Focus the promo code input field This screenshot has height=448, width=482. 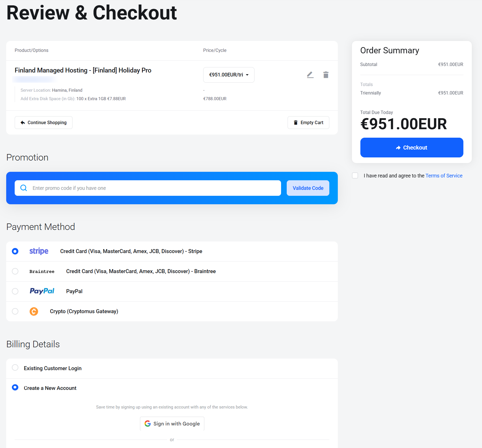point(148,188)
